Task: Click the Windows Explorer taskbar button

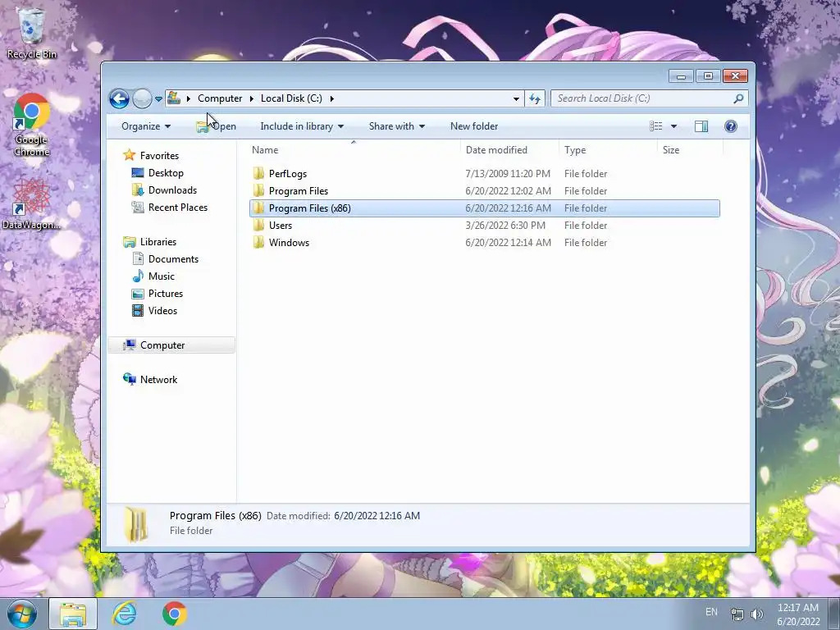Action: pyautogui.click(x=73, y=614)
